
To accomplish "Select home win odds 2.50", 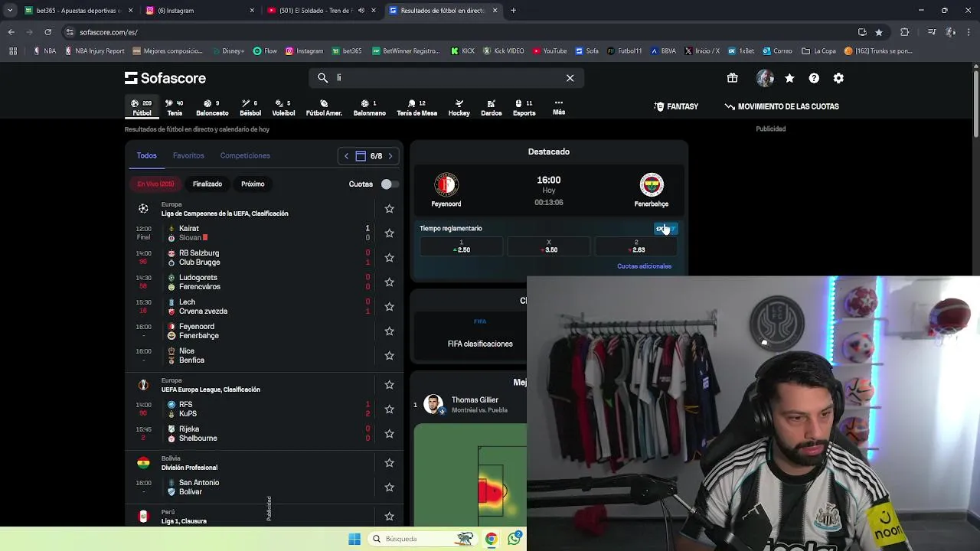I will click(462, 246).
